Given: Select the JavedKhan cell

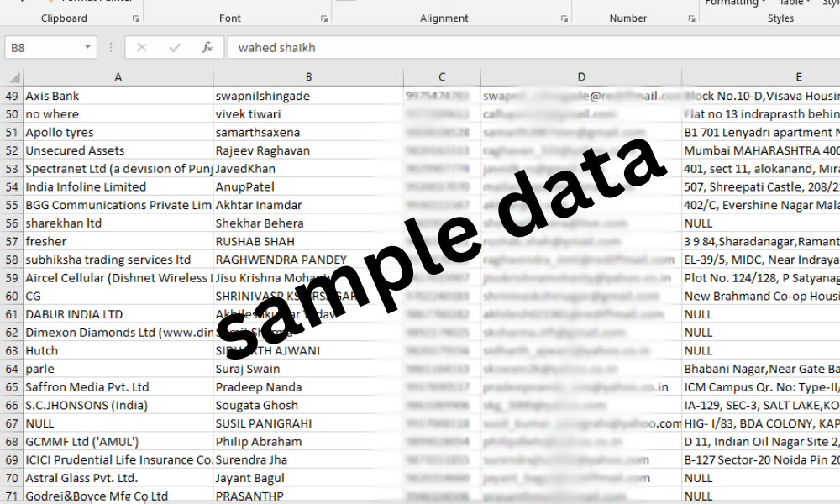Looking at the screenshot, I should pyautogui.click(x=308, y=169).
